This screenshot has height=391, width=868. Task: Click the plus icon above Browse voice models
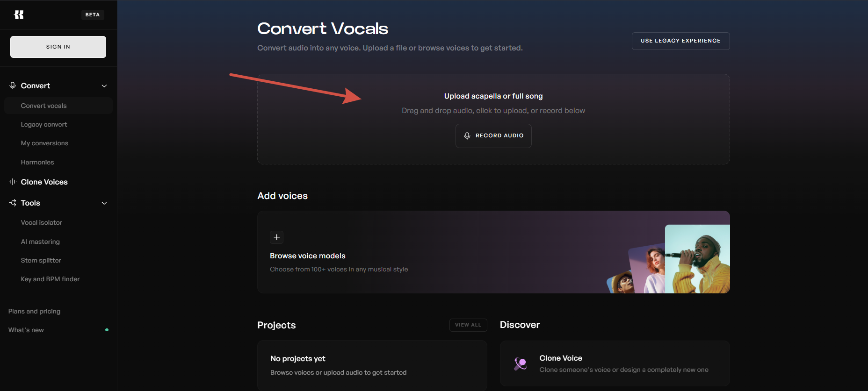click(277, 237)
